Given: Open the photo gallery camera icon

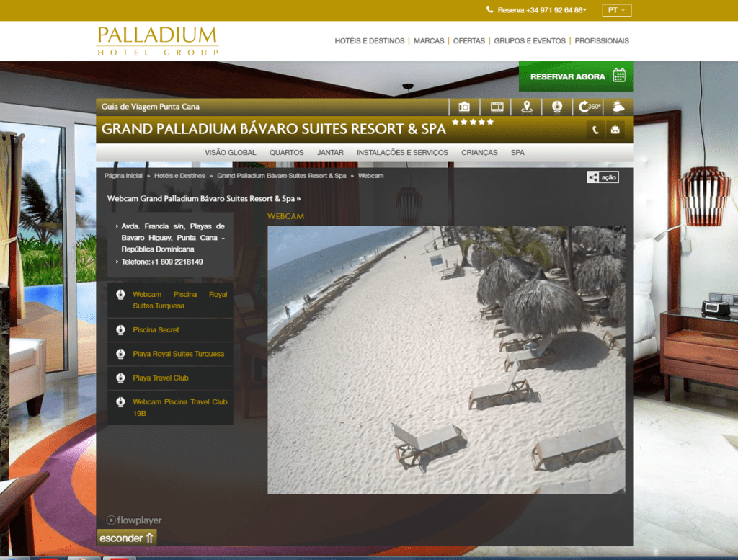Looking at the screenshot, I should (x=464, y=107).
